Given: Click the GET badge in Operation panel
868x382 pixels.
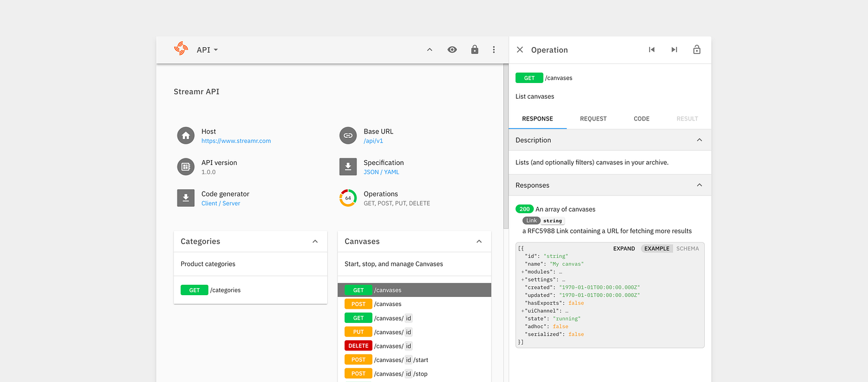Looking at the screenshot, I should 529,78.
